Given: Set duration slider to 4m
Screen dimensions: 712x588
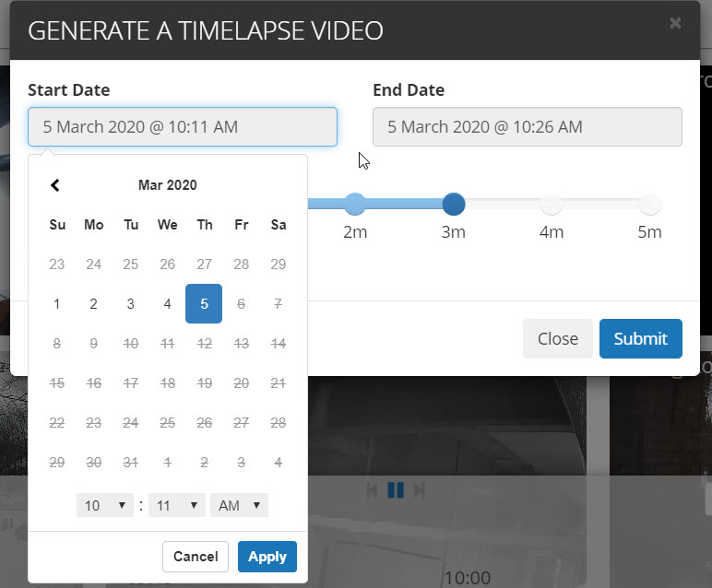Looking at the screenshot, I should (x=552, y=204).
